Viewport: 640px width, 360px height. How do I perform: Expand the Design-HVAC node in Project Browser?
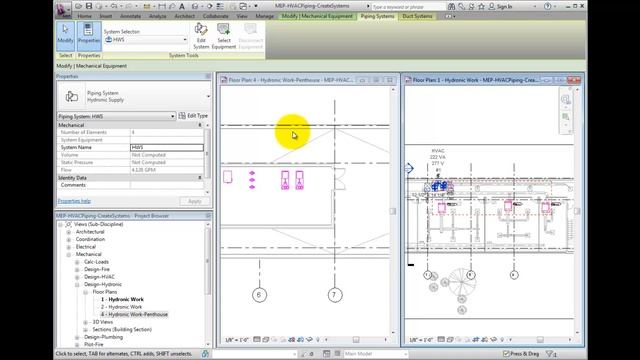coord(77,277)
